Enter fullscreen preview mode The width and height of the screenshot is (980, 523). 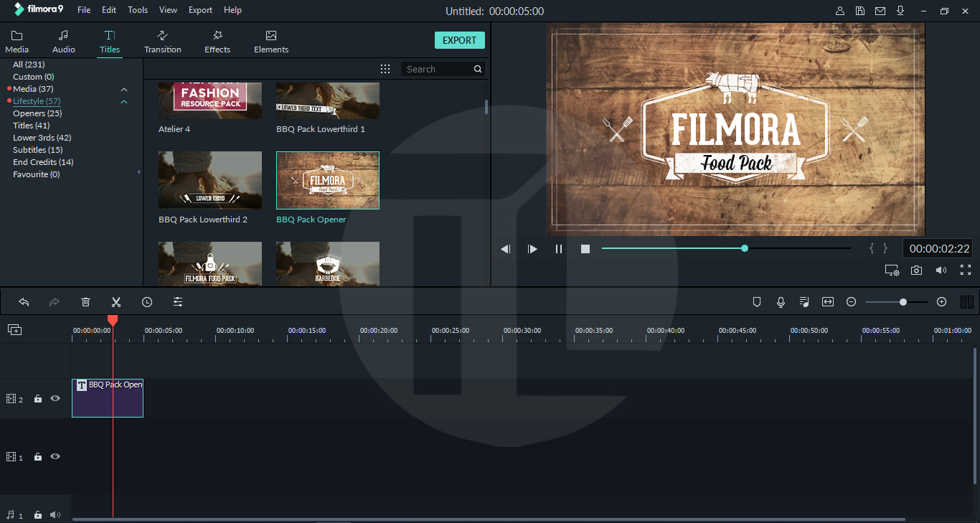click(966, 270)
